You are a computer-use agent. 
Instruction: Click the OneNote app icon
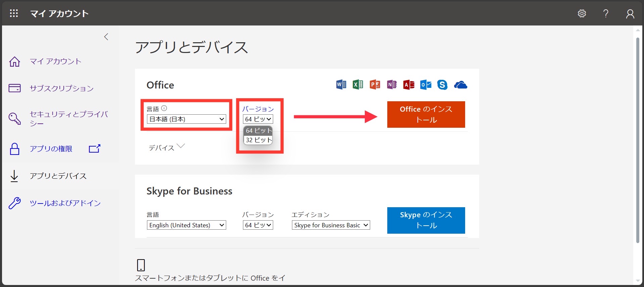(x=392, y=85)
